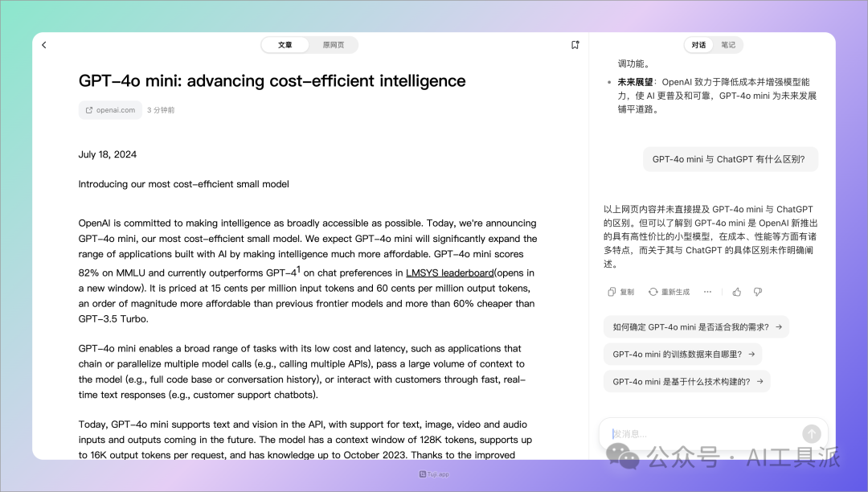Click the 3 分钟前 timestamp

pos(161,110)
